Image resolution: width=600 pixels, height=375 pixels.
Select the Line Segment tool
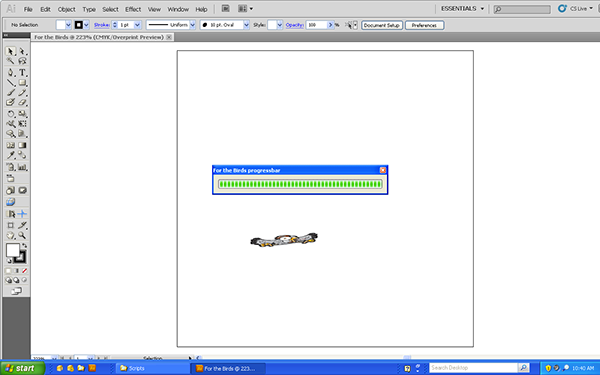pos(10,83)
